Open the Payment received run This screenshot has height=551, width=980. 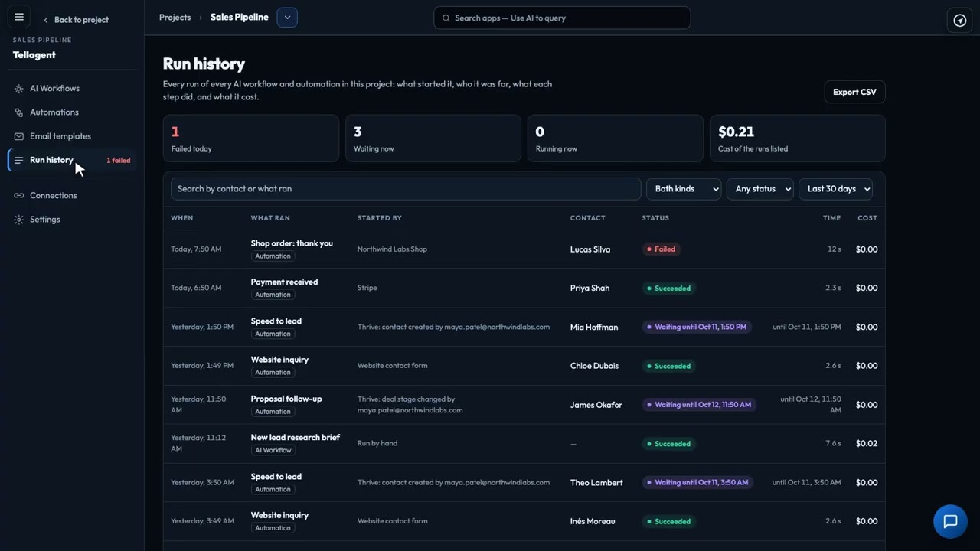tap(284, 282)
